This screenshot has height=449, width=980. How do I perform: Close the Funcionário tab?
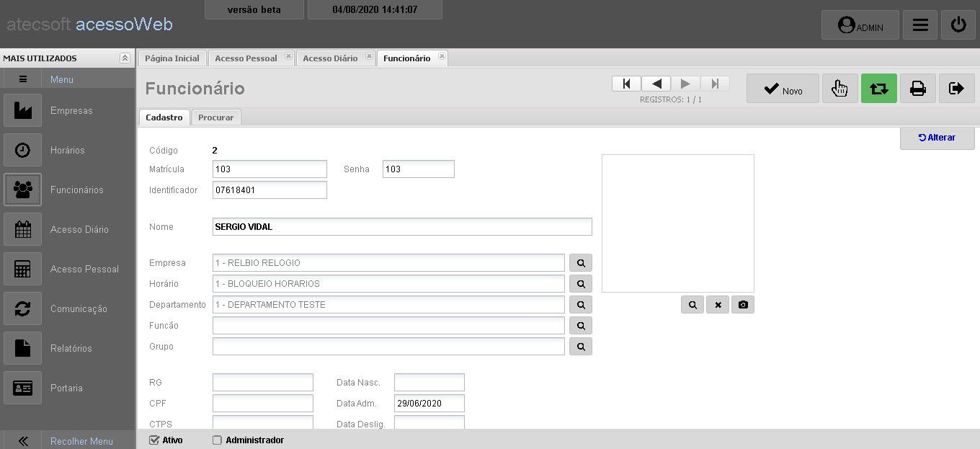click(x=442, y=56)
